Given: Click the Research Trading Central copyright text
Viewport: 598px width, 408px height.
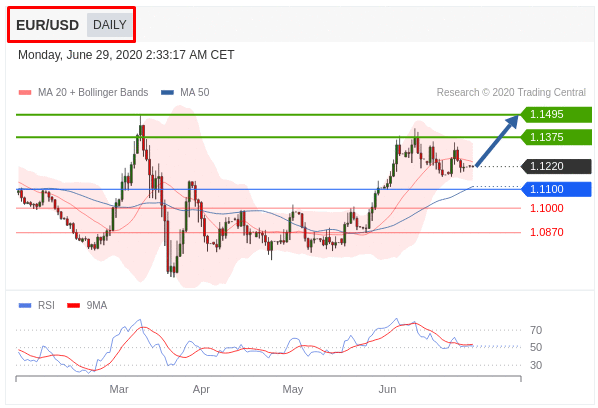Looking at the screenshot, I should pos(511,92).
